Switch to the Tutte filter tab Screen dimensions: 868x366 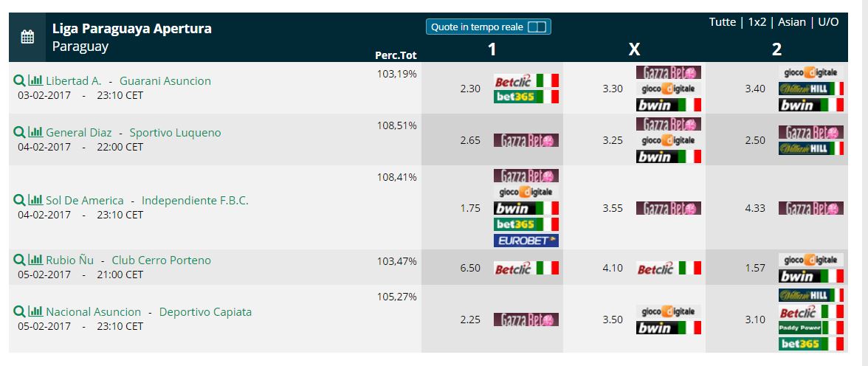click(x=723, y=22)
